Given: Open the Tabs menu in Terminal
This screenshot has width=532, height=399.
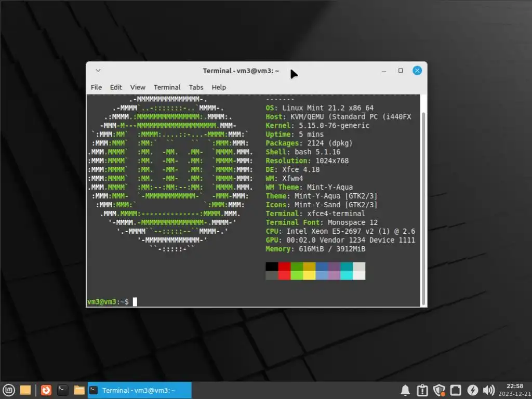Looking at the screenshot, I should pos(196,87).
